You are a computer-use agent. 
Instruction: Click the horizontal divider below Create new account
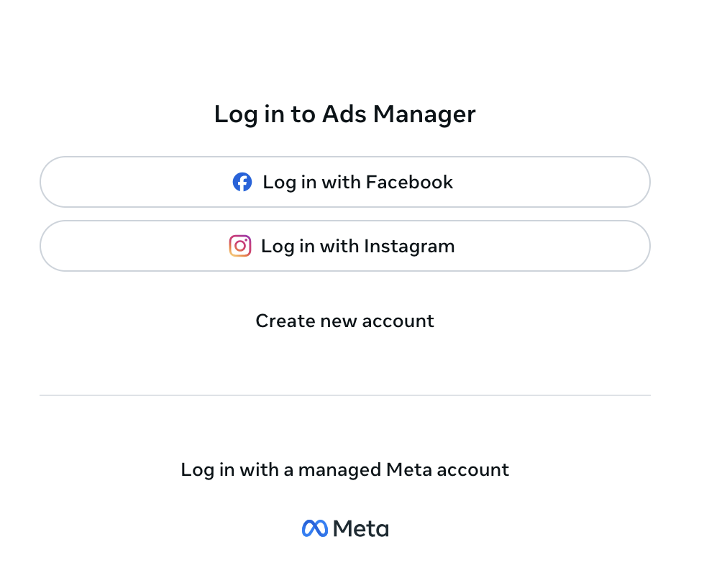click(x=344, y=395)
